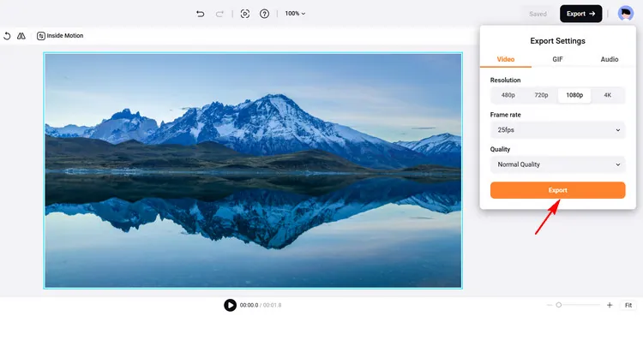The height and width of the screenshot is (364, 643).
Task: Open the help question mark icon
Action: pos(265,14)
